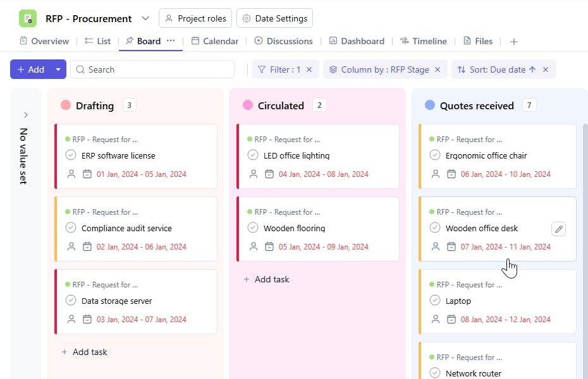Image resolution: width=588 pixels, height=379 pixels.
Task: Click calendar date icon on LED office lighting card
Action: pos(269,174)
